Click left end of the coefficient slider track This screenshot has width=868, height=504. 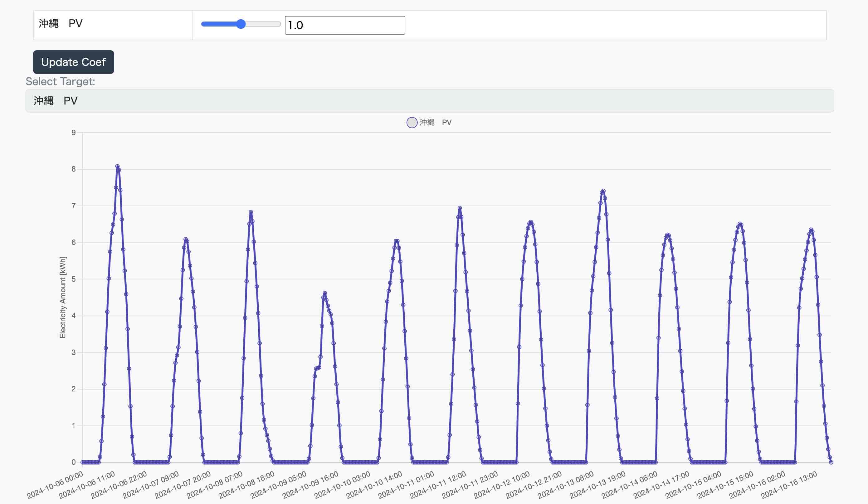[203, 24]
